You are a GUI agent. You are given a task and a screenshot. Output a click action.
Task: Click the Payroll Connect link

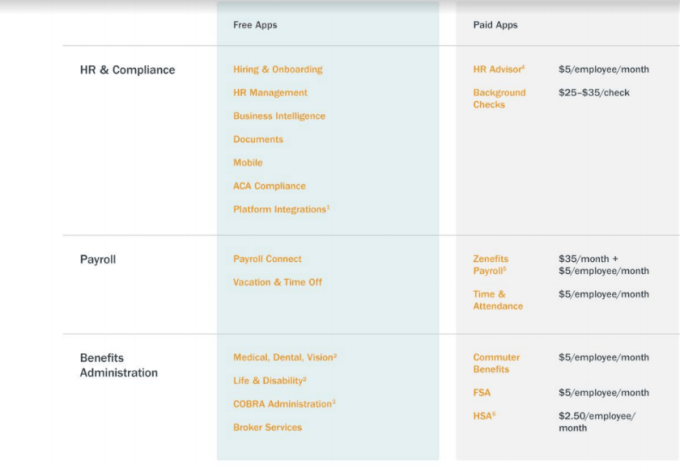(x=267, y=259)
